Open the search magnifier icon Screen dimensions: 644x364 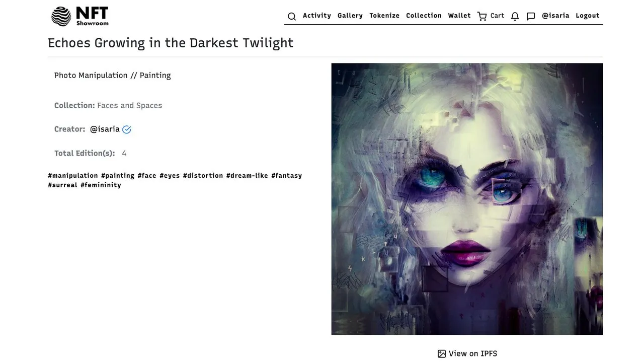pyautogui.click(x=292, y=17)
